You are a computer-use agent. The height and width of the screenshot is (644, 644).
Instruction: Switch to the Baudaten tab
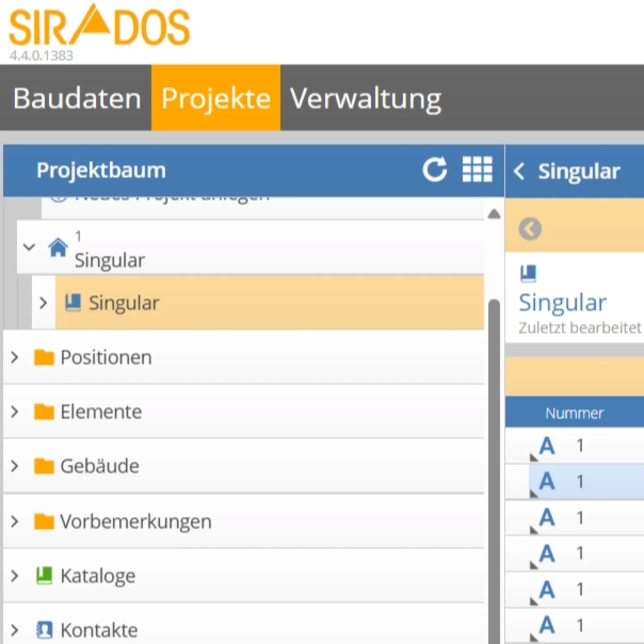pos(77,98)
